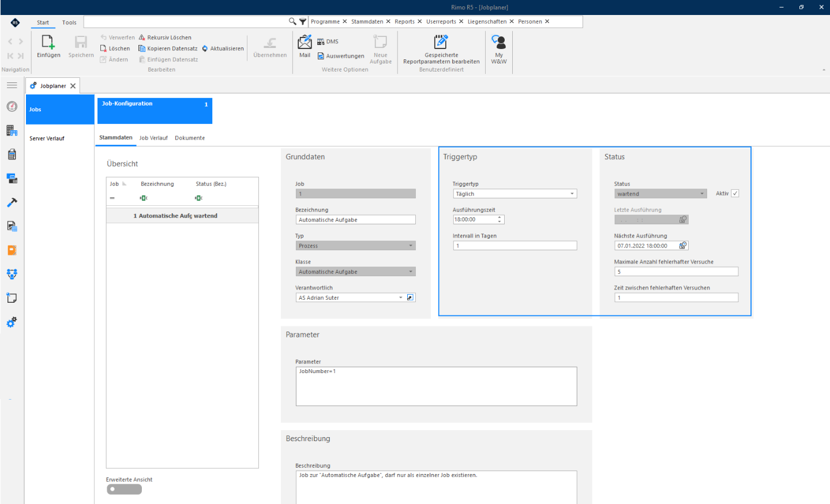Open Auswertungen in the toolbar
This screenshot has height=504, width=830.
coord(340,56)
